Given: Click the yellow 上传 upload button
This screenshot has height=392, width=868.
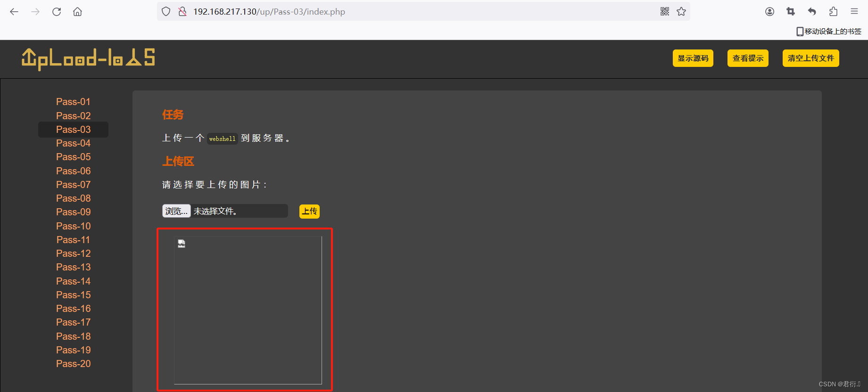Looking at the screenshot, I should (x=309, y=212).
